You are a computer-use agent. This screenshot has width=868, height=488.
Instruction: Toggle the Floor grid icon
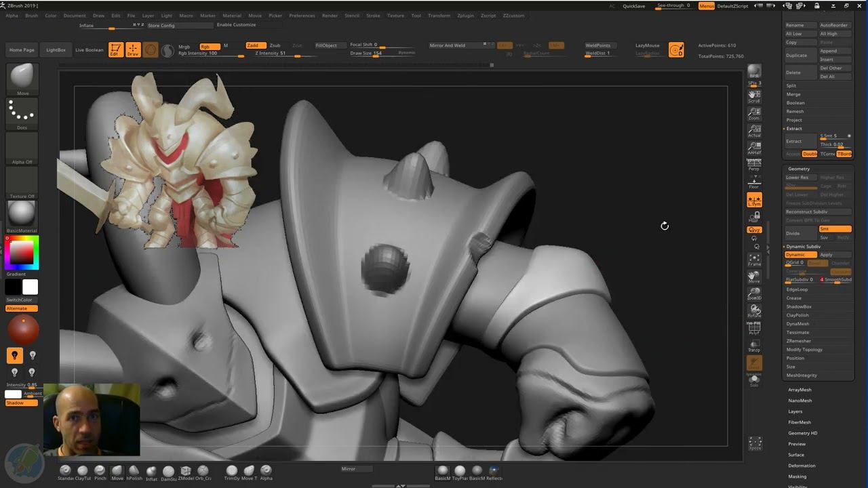pos(754,183)
